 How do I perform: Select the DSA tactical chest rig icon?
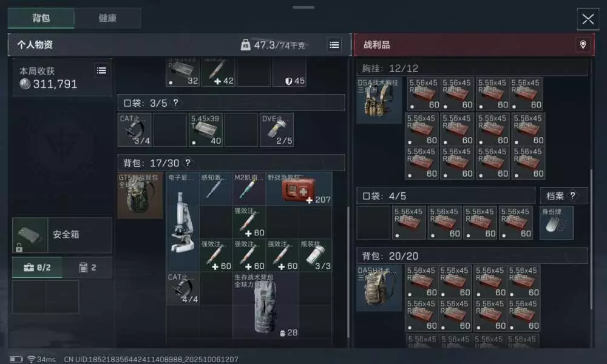[x=379, y=101]
